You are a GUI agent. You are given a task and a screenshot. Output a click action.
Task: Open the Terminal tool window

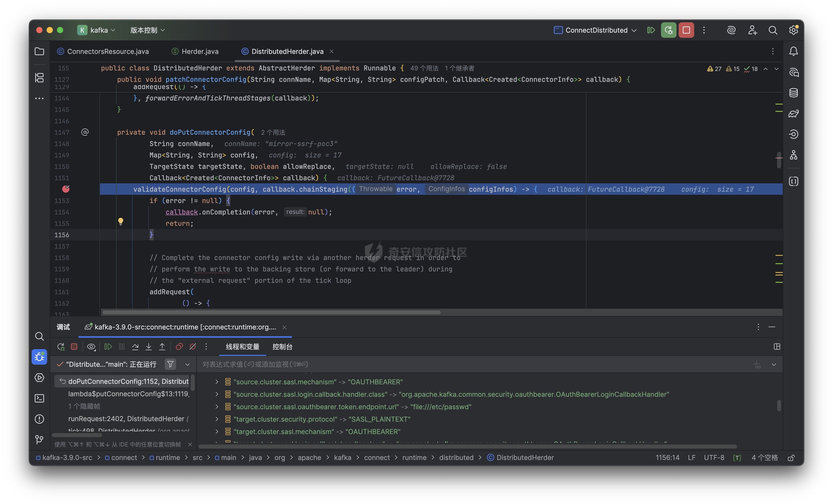39,398
